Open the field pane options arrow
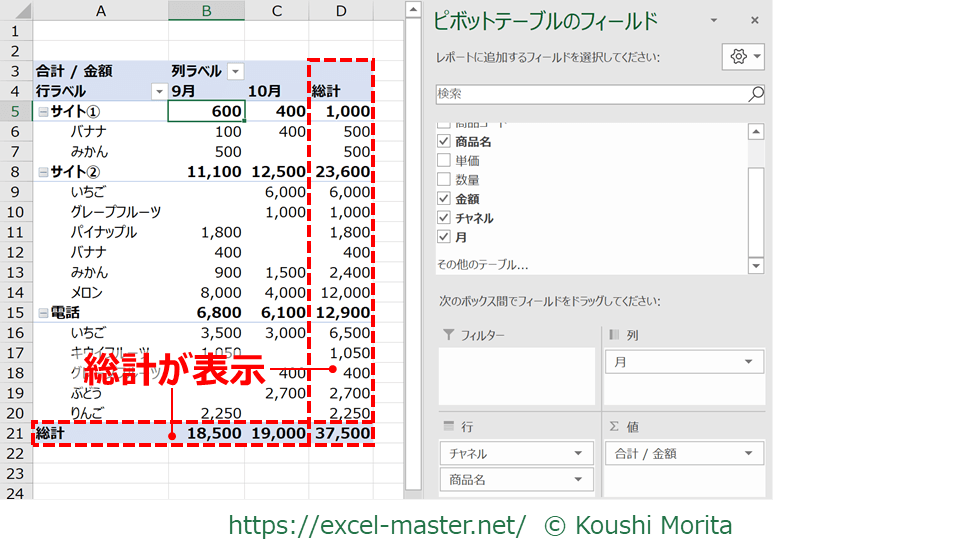960x540 pixels. (x=713, y=21)
